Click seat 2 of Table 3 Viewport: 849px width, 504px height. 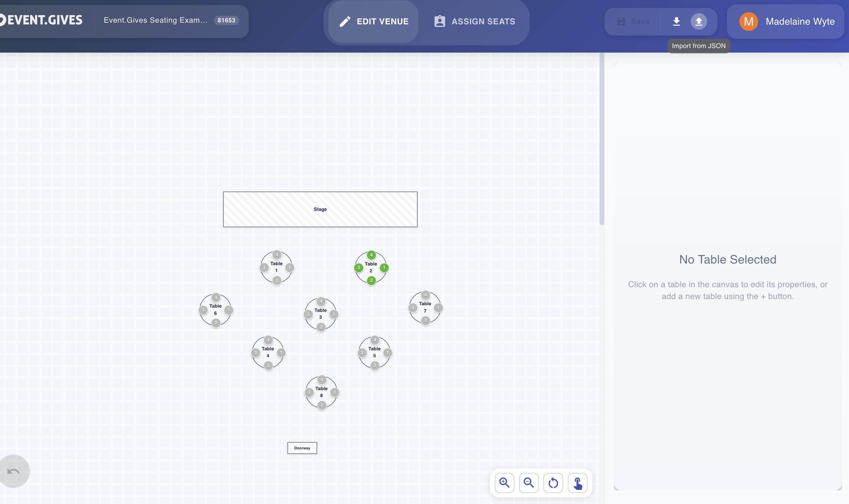coord(321,327)
